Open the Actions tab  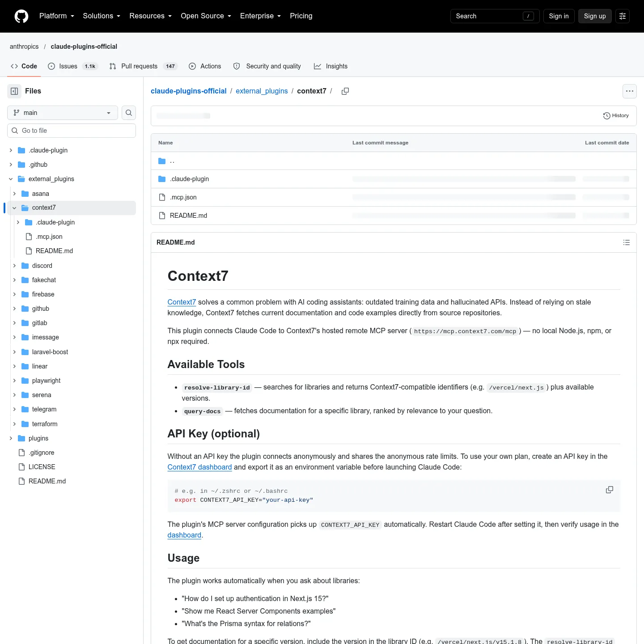(x=205, y=66)
